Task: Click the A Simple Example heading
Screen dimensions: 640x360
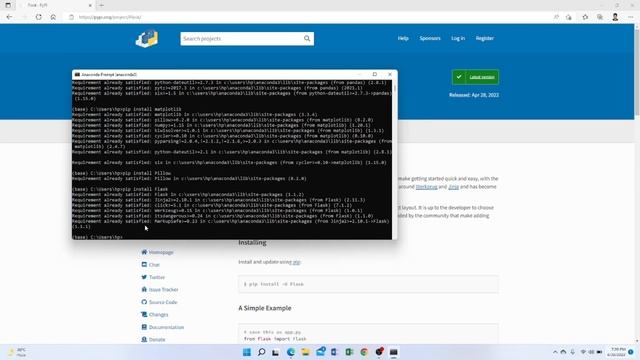Action: 264,308
